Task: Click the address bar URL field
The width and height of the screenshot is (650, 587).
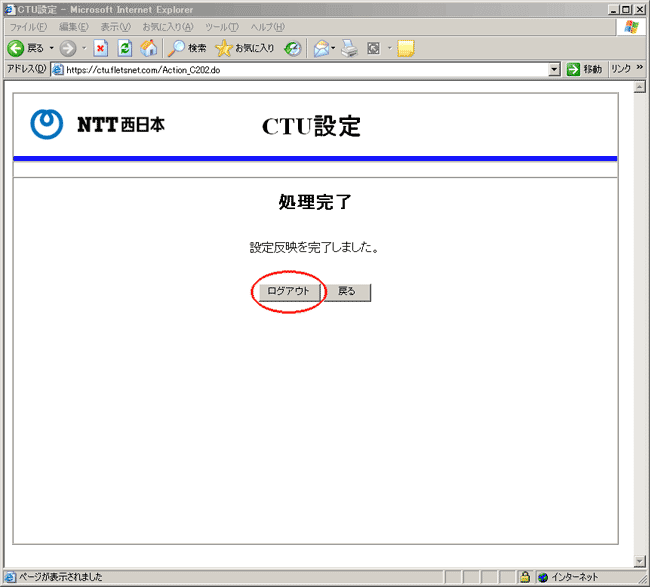Action: coord(306,70)
